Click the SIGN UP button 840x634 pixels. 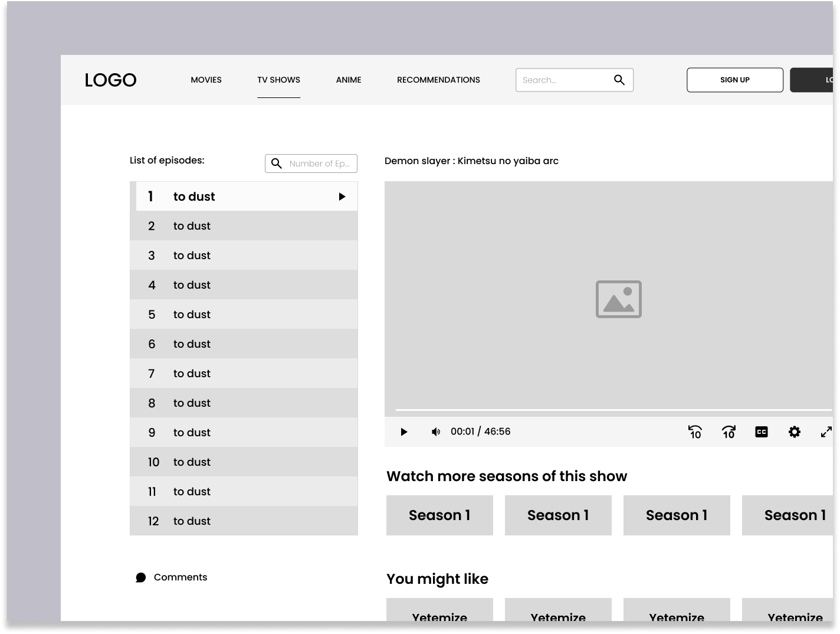pos(735,80)
